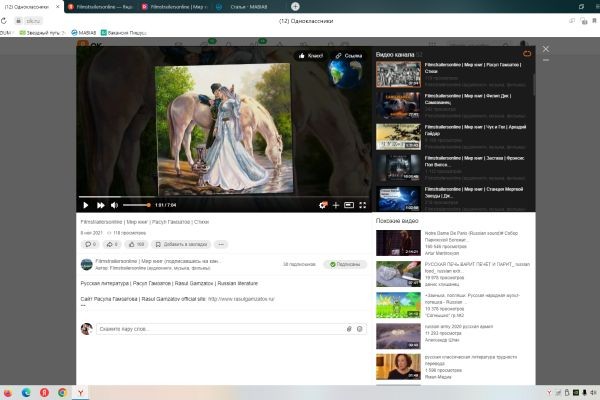600x400 pixels.
Task: Open the three-dots more options menu
Action: tap(221, 244)
